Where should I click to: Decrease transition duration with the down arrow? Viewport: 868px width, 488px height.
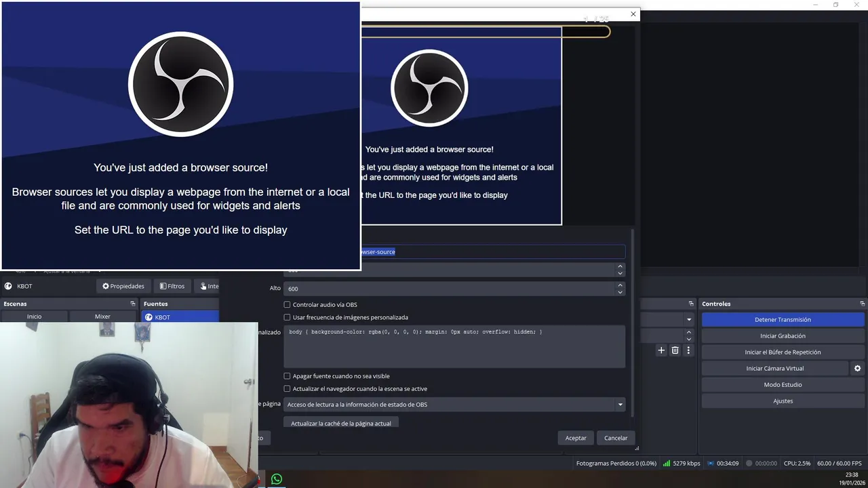point(689,339)
